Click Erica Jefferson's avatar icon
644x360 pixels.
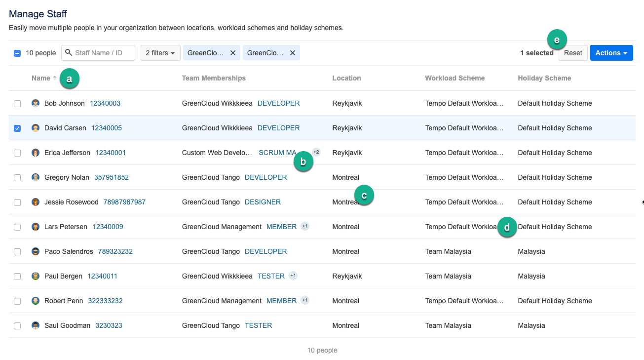(36, 153)
